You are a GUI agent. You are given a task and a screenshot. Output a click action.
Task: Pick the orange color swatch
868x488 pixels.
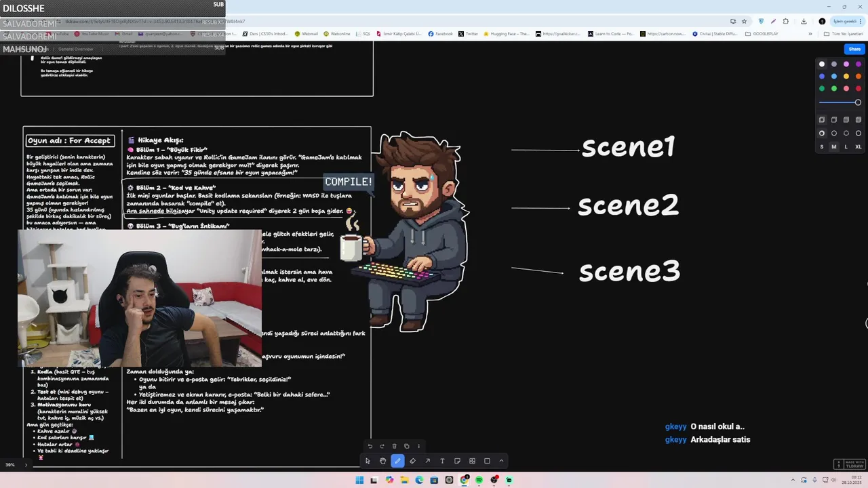859,77
